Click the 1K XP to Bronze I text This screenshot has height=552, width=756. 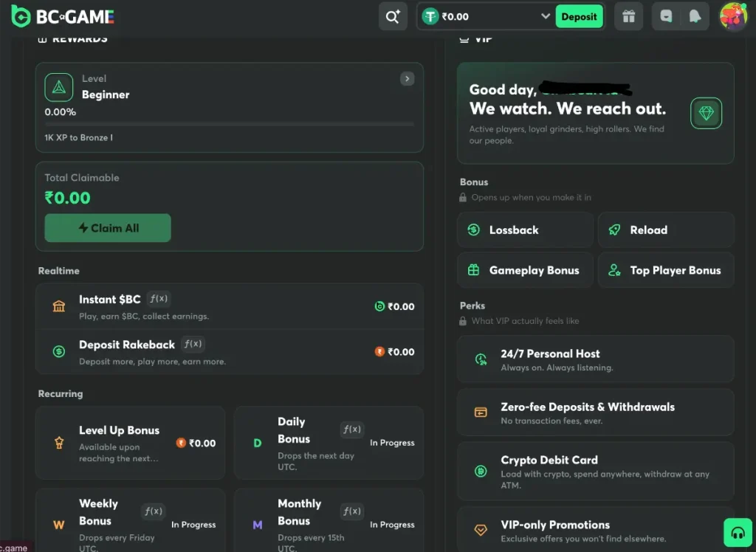point(78,137)
